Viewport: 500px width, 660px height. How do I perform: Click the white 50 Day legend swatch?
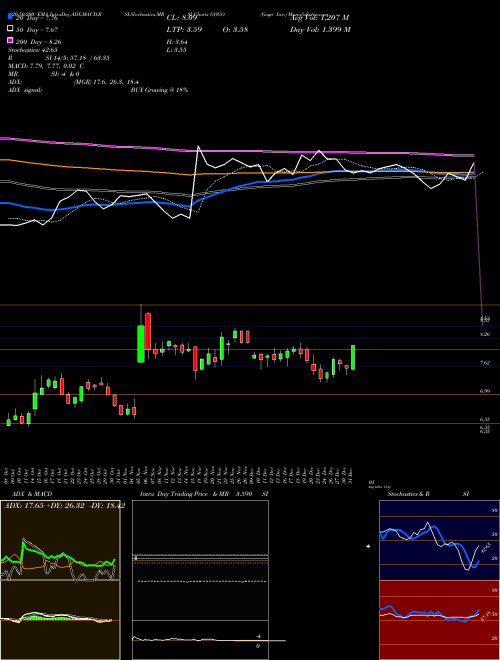[11, 29]
